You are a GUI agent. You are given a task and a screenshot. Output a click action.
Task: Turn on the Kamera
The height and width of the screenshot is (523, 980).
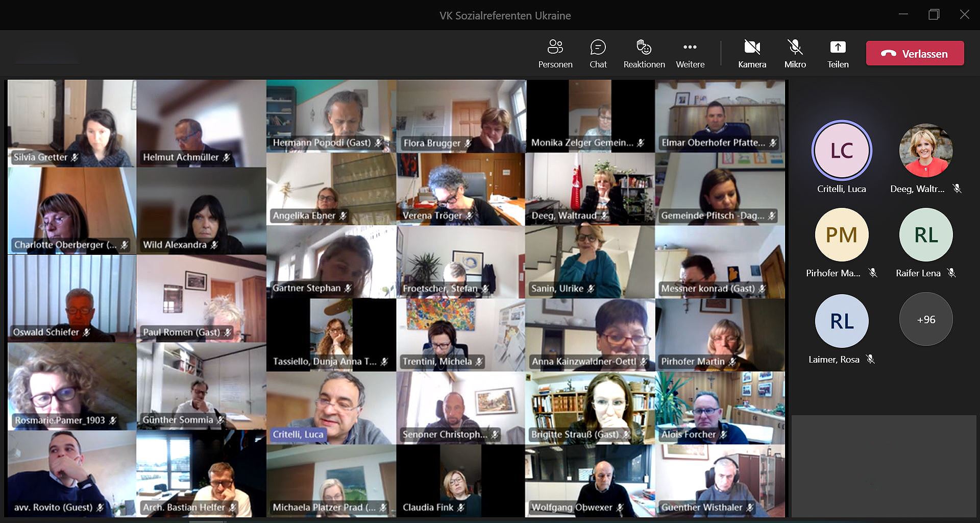coord(752,53)
